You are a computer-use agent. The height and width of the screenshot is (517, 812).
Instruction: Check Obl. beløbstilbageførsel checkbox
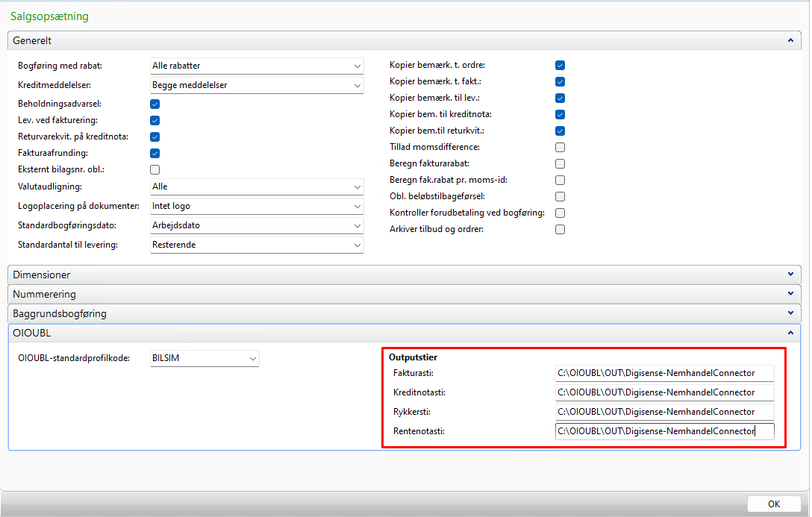point(560,197)
